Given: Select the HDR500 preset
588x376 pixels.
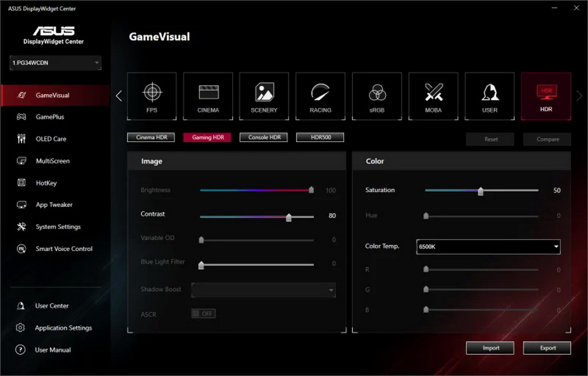Looking at the screenshot, I should tap(320, 137).
